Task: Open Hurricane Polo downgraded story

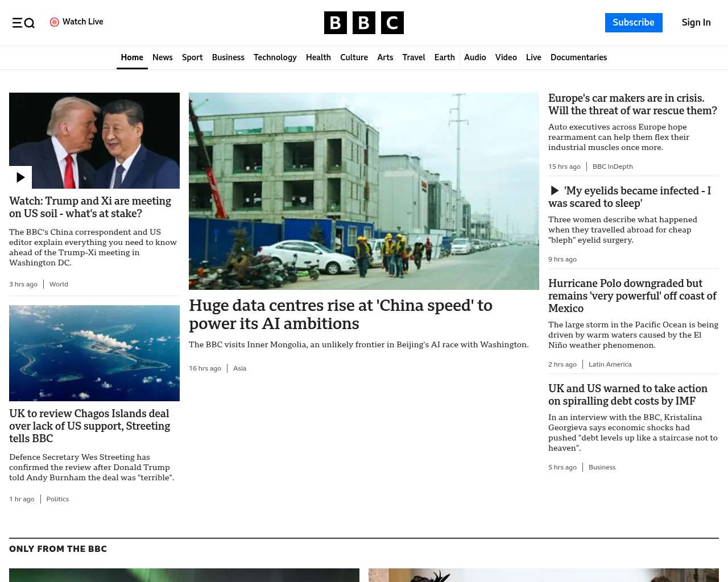Action: (632, 296)
